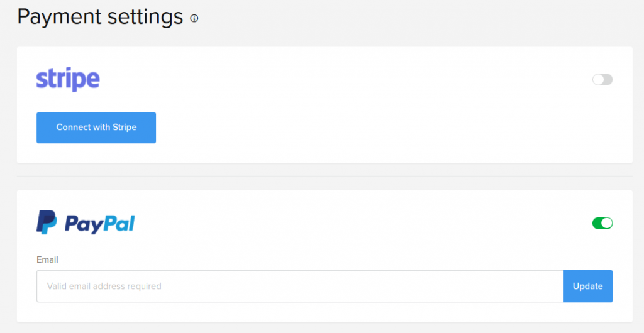Click the Stripe logo
Image resolution: width=644 pixels, height=333 pixels.
68,80
